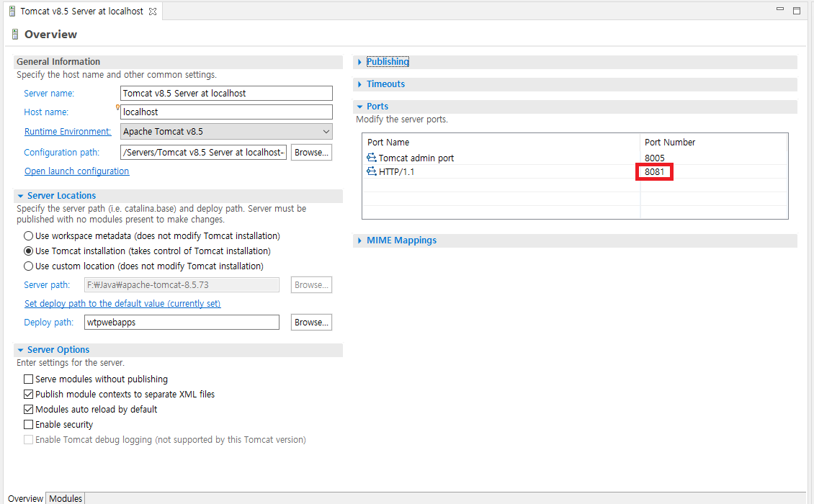Browse for the Deploy path
Screen dimensions: 814x504
point(311,322)
